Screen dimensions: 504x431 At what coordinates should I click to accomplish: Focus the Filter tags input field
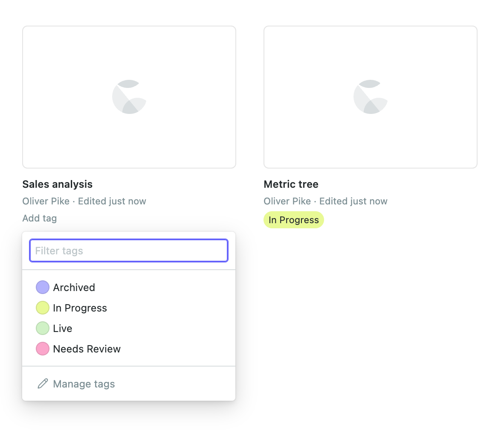129,250
